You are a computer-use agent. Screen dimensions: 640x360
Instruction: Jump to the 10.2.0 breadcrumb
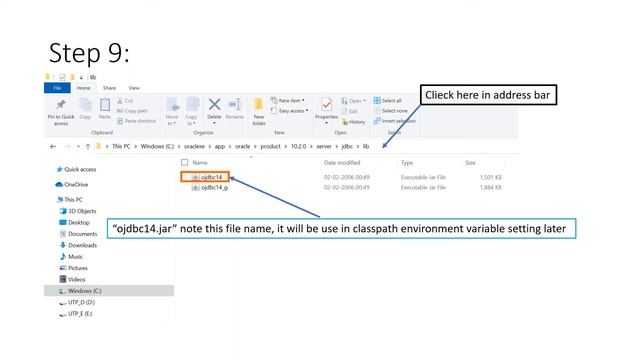[298, 146]
